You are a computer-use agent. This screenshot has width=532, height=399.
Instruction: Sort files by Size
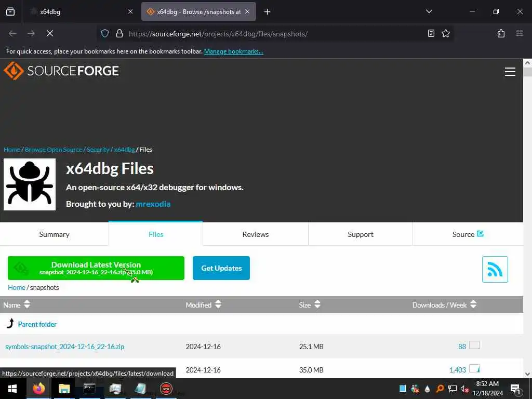[310, 304]
